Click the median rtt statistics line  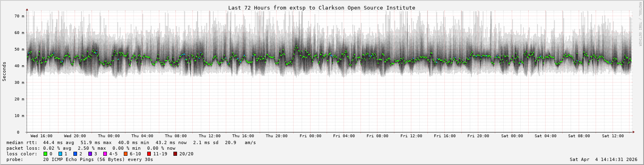(131, 142)
